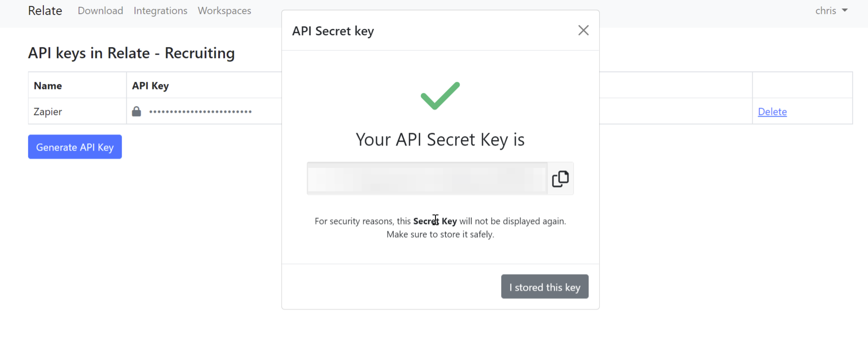The image size is (868, 349).
Task: Select the masked API key dots for Zapier
Action: pos(200,111)
